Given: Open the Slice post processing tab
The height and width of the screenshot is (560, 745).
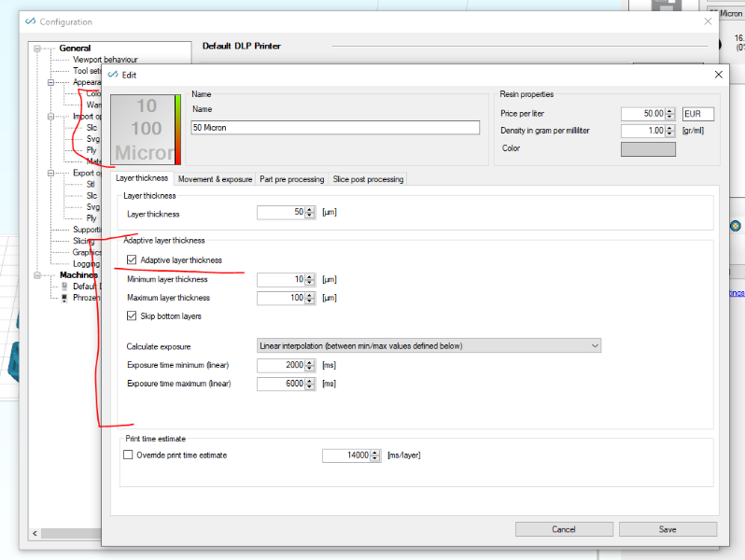Looking at the screenshot, I should 368,179.
